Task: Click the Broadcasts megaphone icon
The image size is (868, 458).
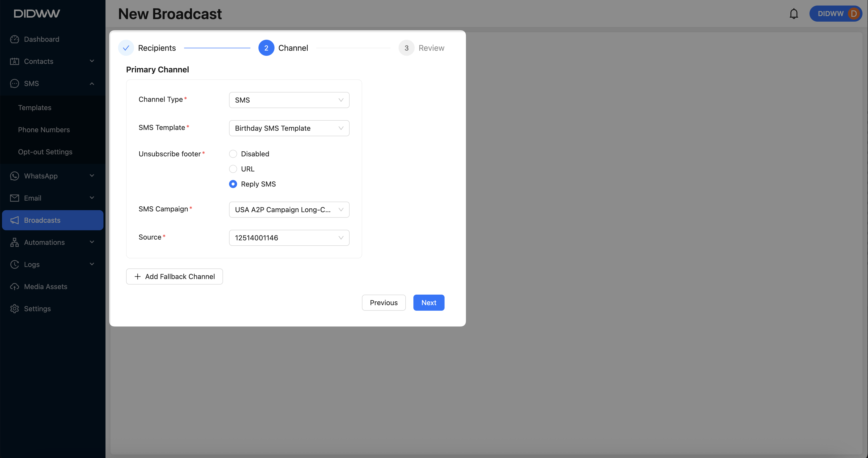Action: pyautogui.click(x=15, y=220)
